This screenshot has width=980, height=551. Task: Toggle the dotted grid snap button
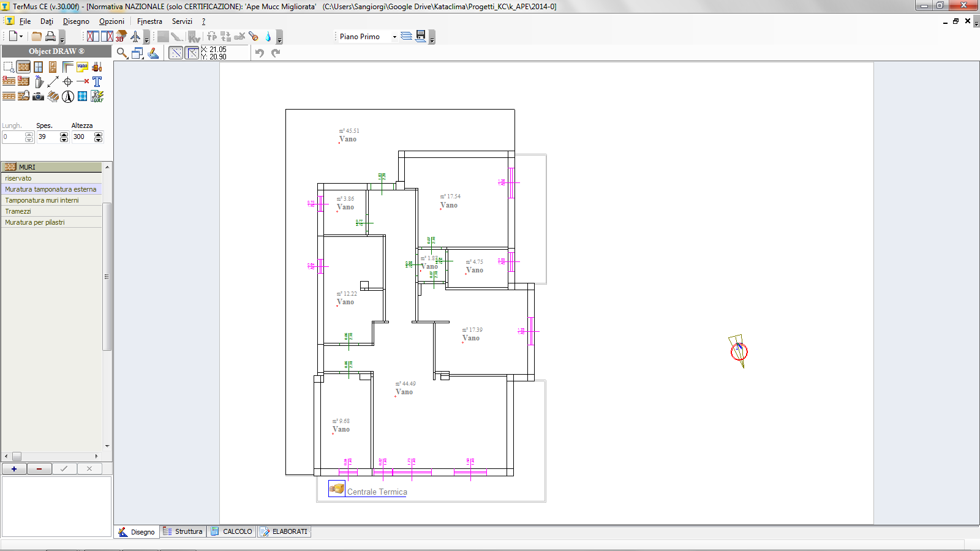[176, 53]
